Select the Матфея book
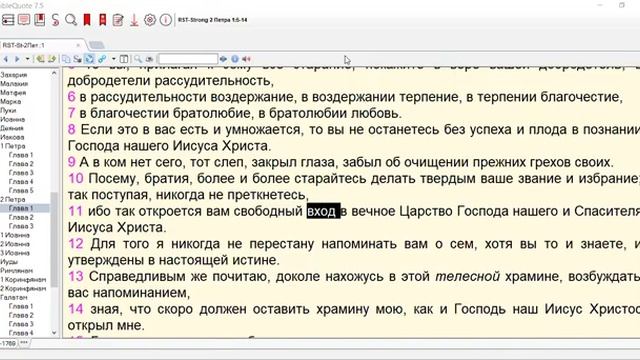Viewport: 640px width, 360px height. tap(13, 93)
